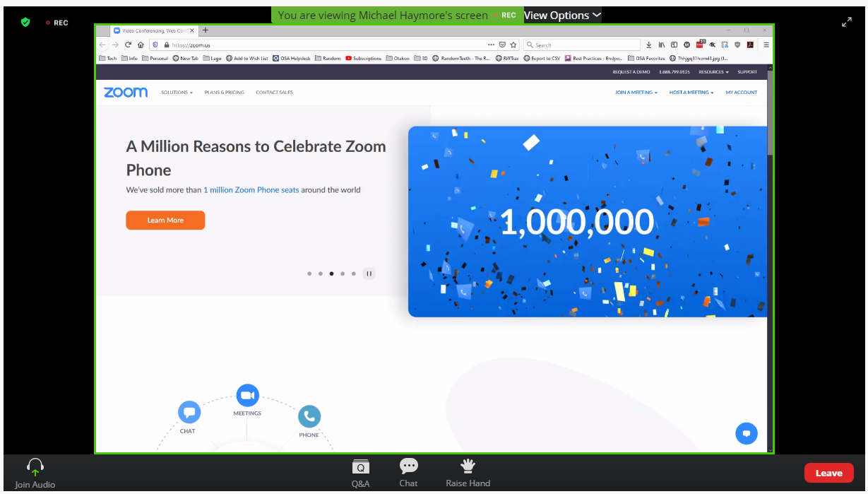This screenshot has height=494, width=868.
Task: Click the 1 million Zoom Phone seats link
Action: pyautogui.click(x=251, y=189)
